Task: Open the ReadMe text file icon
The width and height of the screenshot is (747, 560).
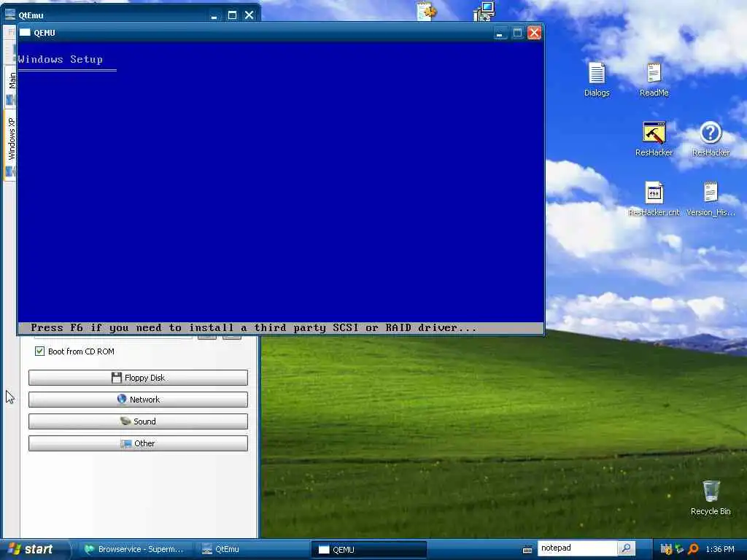Action: pyautogui.click(x=654, y=79)
